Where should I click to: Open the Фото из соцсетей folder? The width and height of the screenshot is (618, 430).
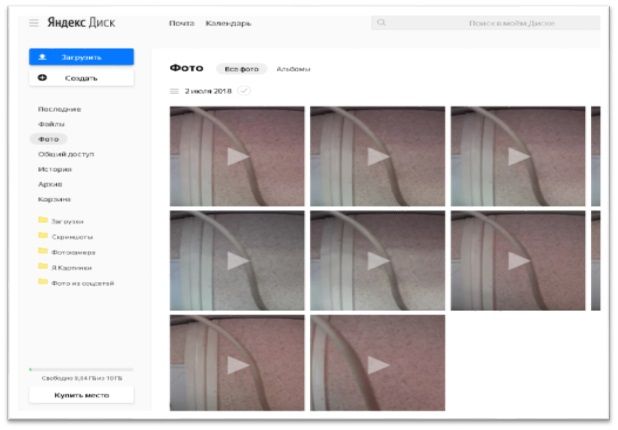[83, 283]
